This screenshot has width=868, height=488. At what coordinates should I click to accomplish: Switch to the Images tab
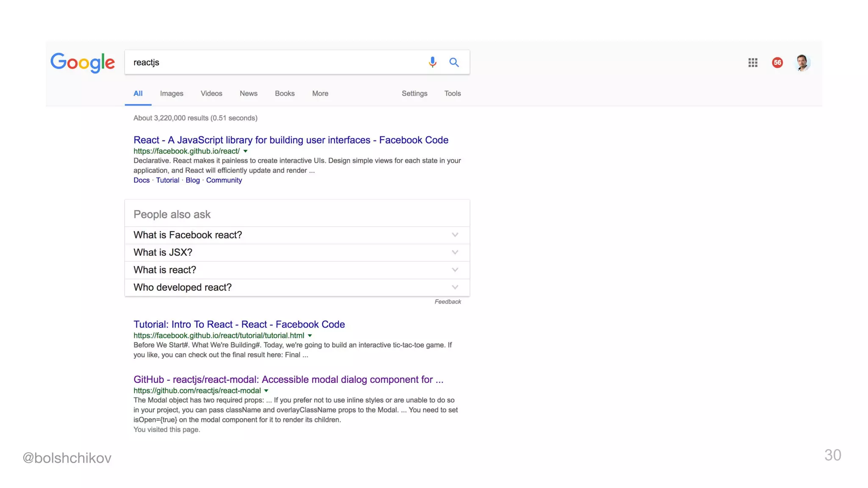coord(171,94)
